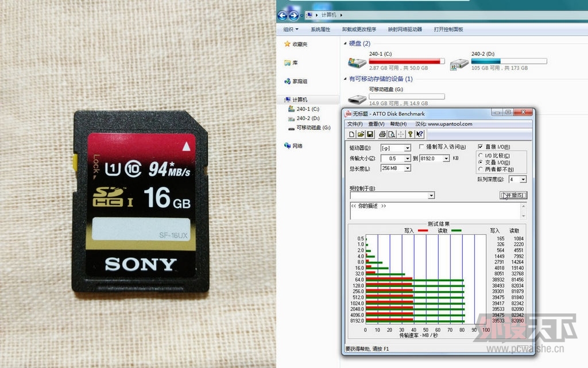Viewport: 588px width, 368px height.
Task: Open the 查看(V) menu
Action: (x=376, y=124)
